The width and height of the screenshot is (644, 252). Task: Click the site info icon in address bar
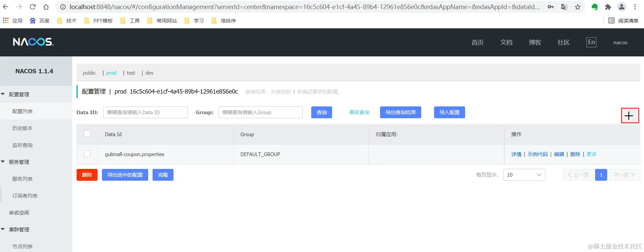tap(63, 7)
